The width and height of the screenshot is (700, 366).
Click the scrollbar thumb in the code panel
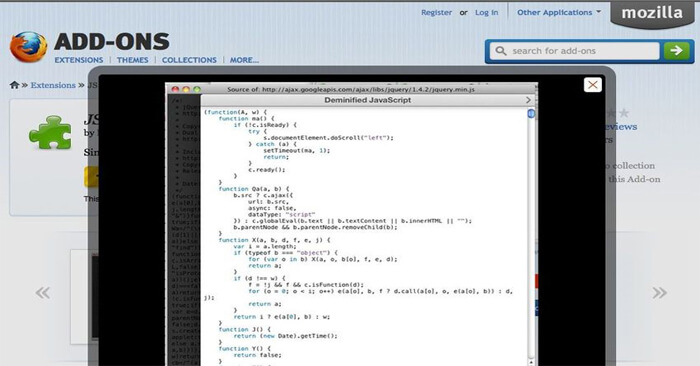click(x=531, y=113)
